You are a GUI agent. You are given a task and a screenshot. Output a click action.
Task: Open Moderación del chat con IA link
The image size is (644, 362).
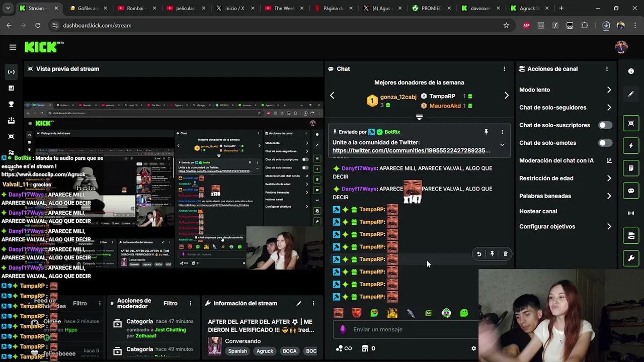pyautogui.click(x=566, y=160)
